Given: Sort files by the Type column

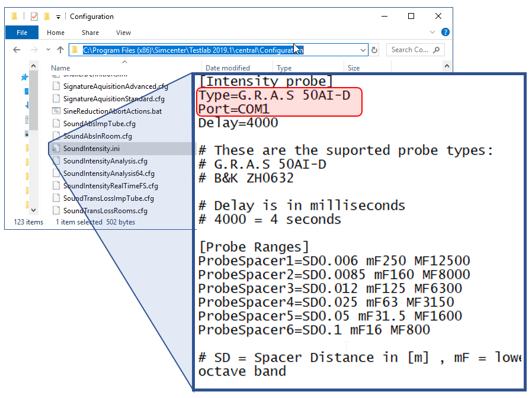Looking at the screenshot, I should click(x=284, y=68).
